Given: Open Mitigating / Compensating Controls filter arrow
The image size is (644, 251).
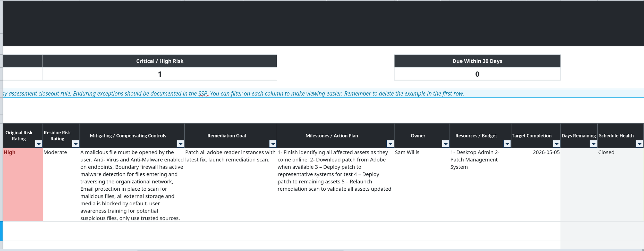Looking at the screenshot, I should point(181,144).
